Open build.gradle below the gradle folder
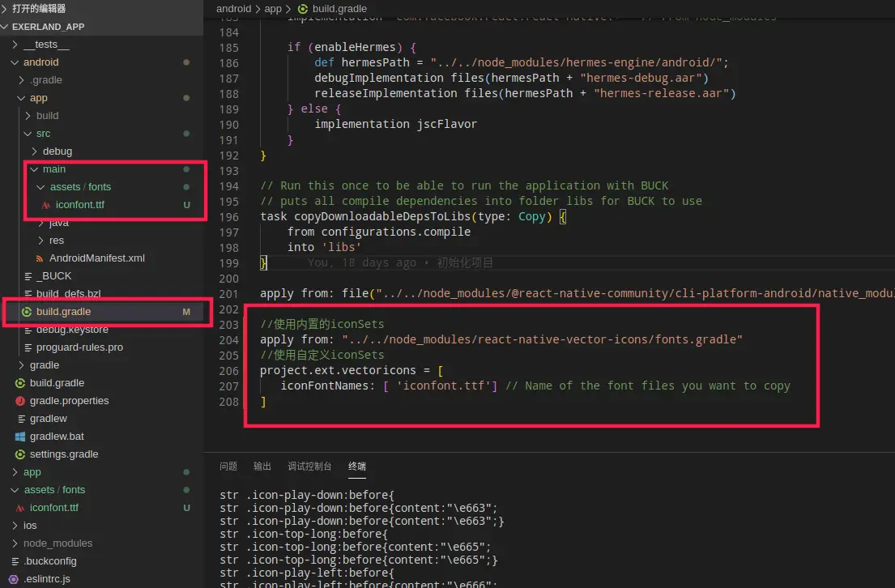The width and height of the screenshot is (895, 588). 57,383
